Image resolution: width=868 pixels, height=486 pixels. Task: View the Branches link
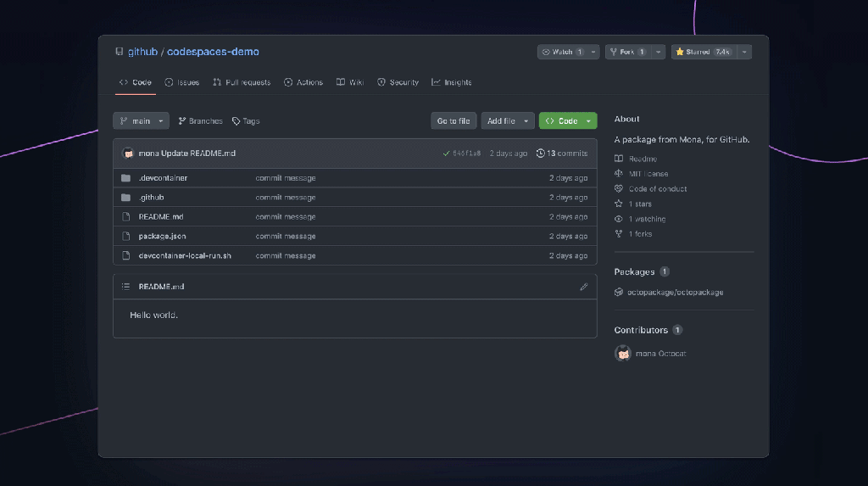coord(200,120)
